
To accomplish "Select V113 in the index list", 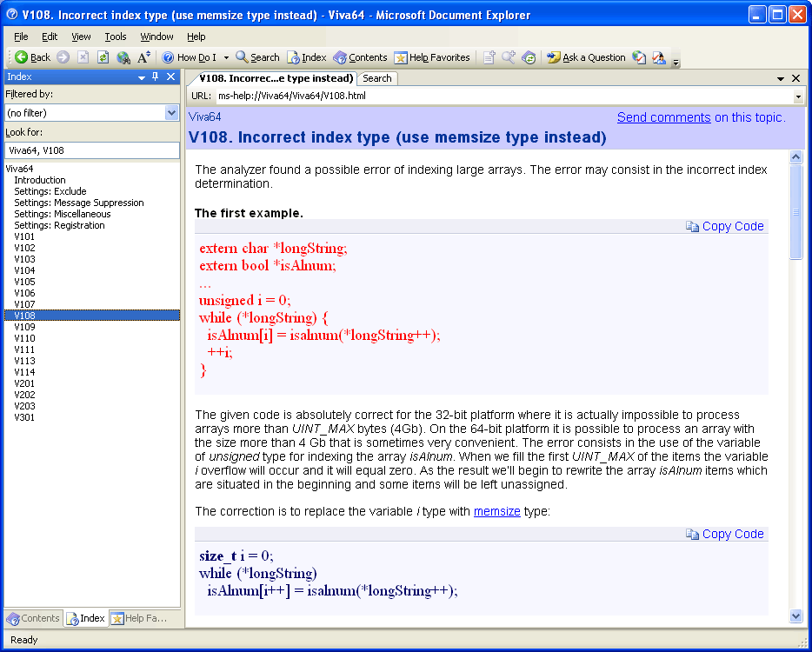I will pos(25,361).
